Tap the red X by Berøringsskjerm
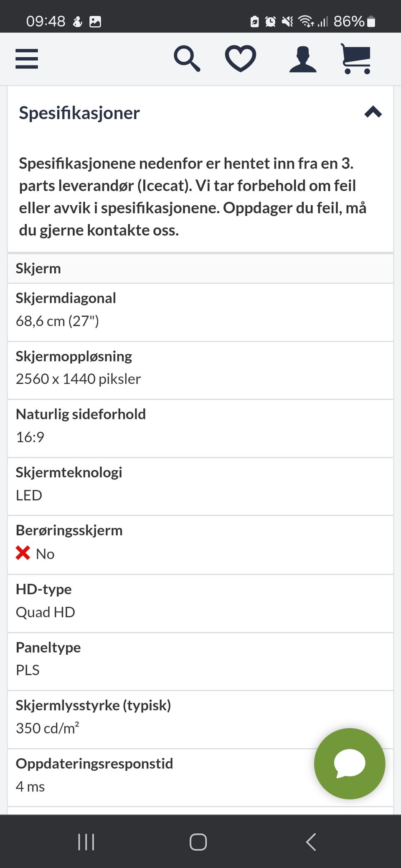This screenshot has width=401, height=868. (x=23, y=553)
